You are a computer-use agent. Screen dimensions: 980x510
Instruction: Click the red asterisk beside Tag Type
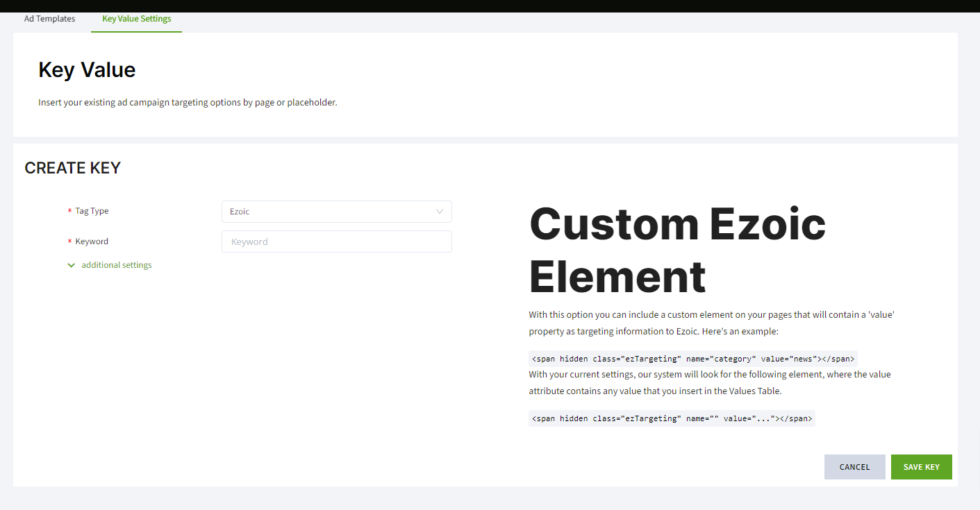[x=69, y=212]
